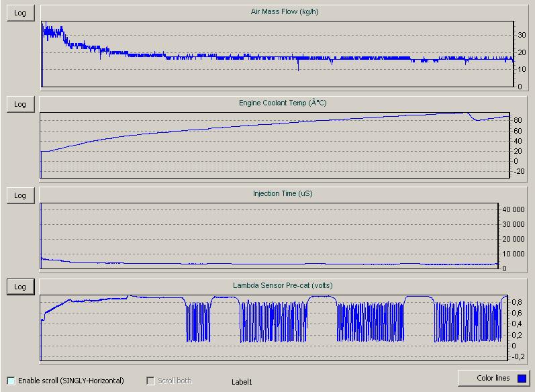Click the 10 000 axis label on Injection Time
The height and width of the screenshot is (392, 535).
(x=513, y=254)
